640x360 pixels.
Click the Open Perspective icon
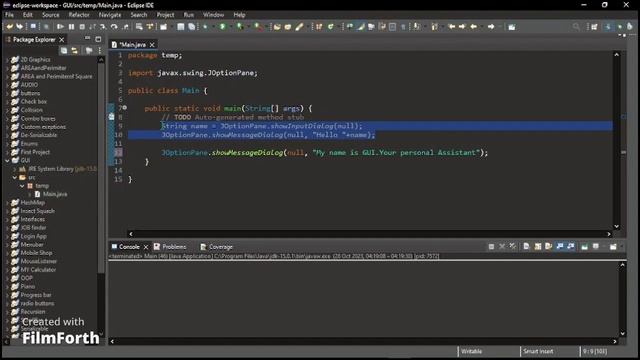[x=594, y=27]
